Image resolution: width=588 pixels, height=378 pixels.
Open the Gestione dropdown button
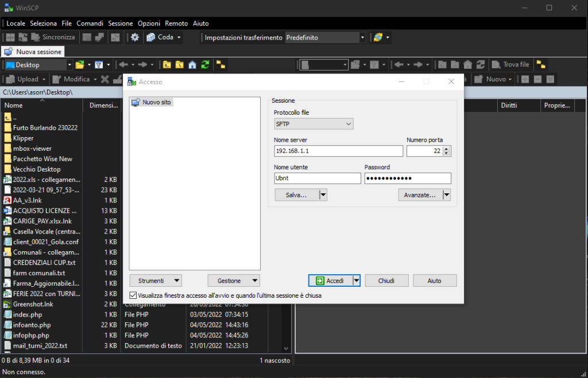(x=234, y=280)
